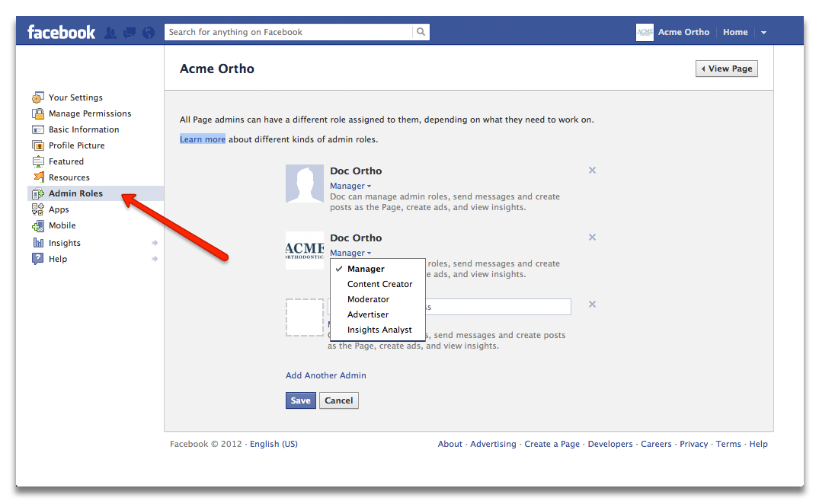
Task: Open friend requests icon in top bar
Action: point(110,33)
